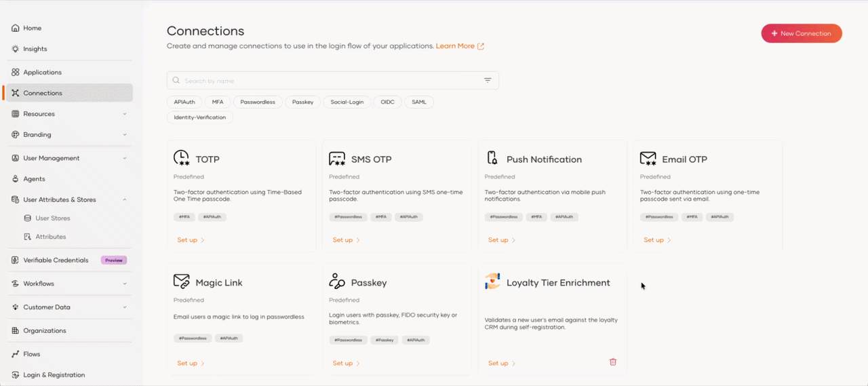Click the TOTP clock icon
Viewport: 868px width, 386px height.
coord(182,159)
